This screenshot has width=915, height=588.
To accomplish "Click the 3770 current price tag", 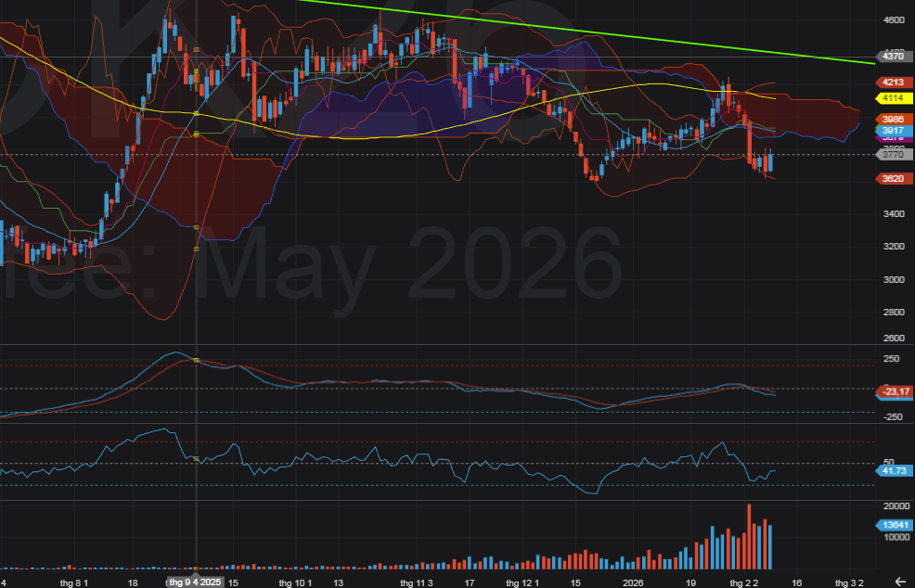I will click(x=893, y=155).
